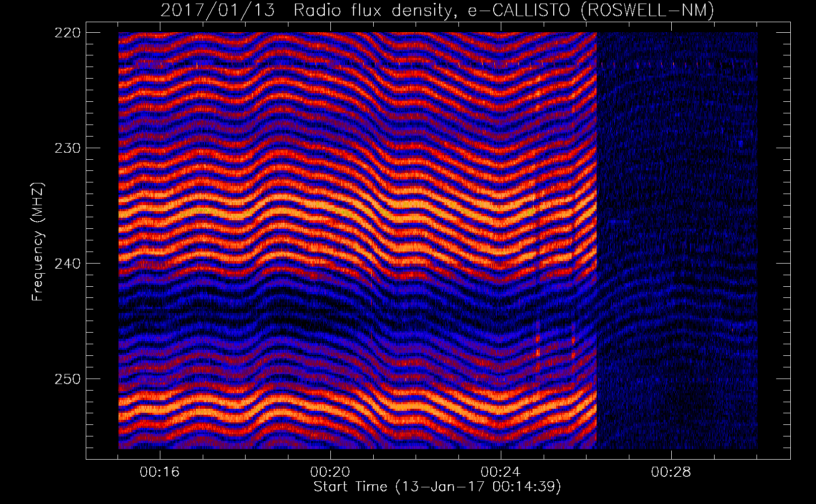Click the 00:28 time axis label

point(671,472)
